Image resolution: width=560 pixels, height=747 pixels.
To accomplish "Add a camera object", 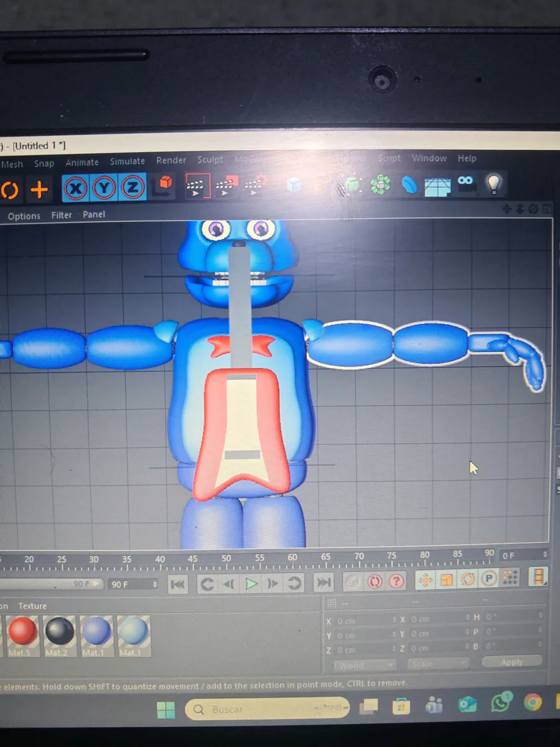I will [x=465, y=182].
